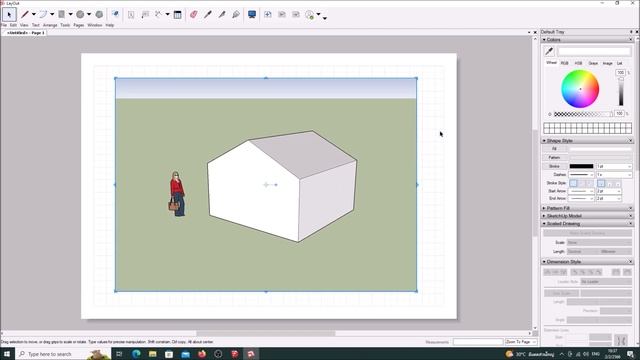Viewport: 640px width, 360px height.
Task: Toggle the Pattern button
Action: [554, 158]
